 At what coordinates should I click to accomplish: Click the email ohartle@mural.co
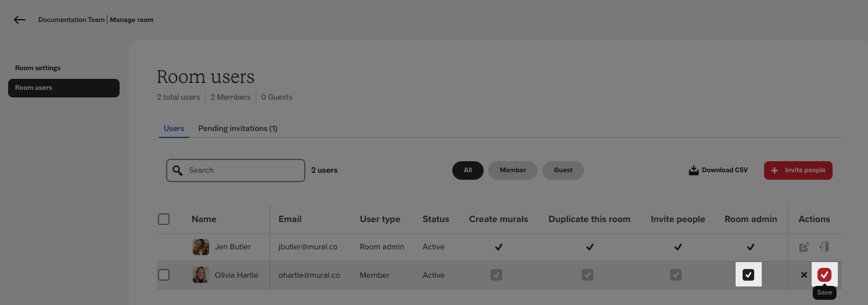pos(309,275)
